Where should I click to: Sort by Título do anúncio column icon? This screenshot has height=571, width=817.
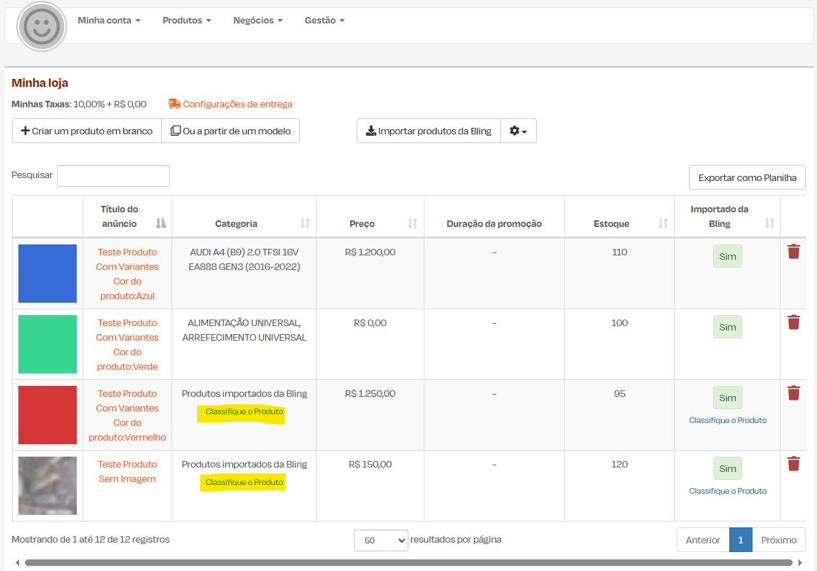(161, 223)
